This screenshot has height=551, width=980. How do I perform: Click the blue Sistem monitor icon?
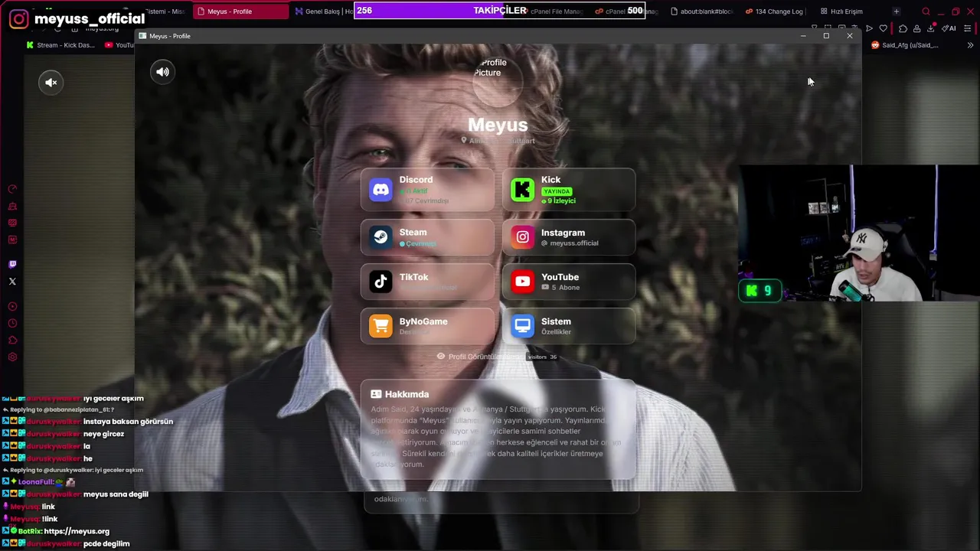pos(522,326)
